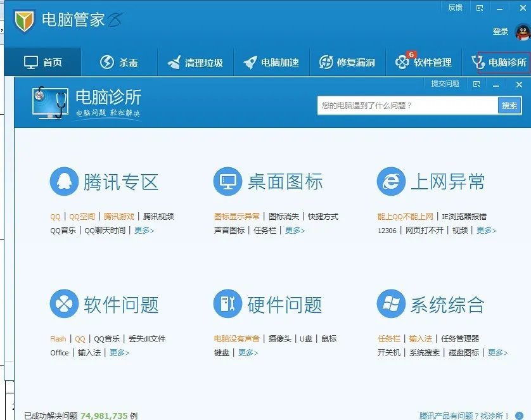Expand 更多 under 硬件问题

tap(247, 353)
